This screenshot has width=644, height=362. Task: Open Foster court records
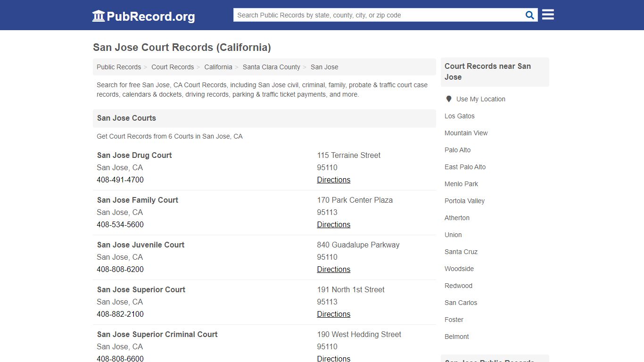(454, 320)
